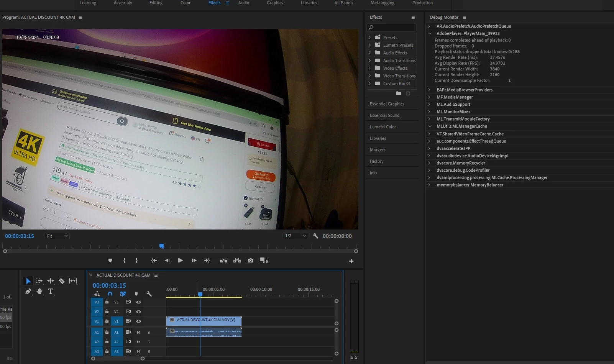Switch to the Assembly workspace
Image resolution: width=614 pixels, height=364 pixels.
[x=123, y=3]
